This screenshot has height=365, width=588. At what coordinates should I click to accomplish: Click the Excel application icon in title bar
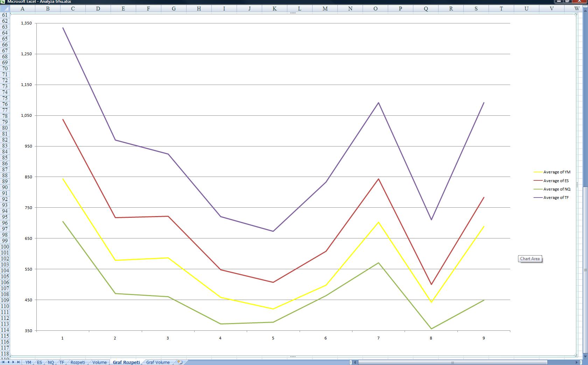(x=3, y=2)
